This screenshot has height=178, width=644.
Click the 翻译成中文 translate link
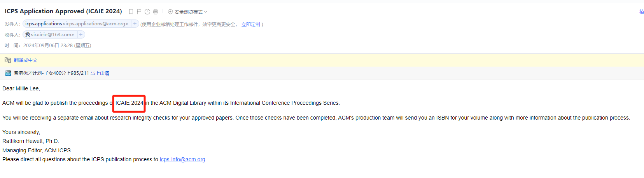26,60
